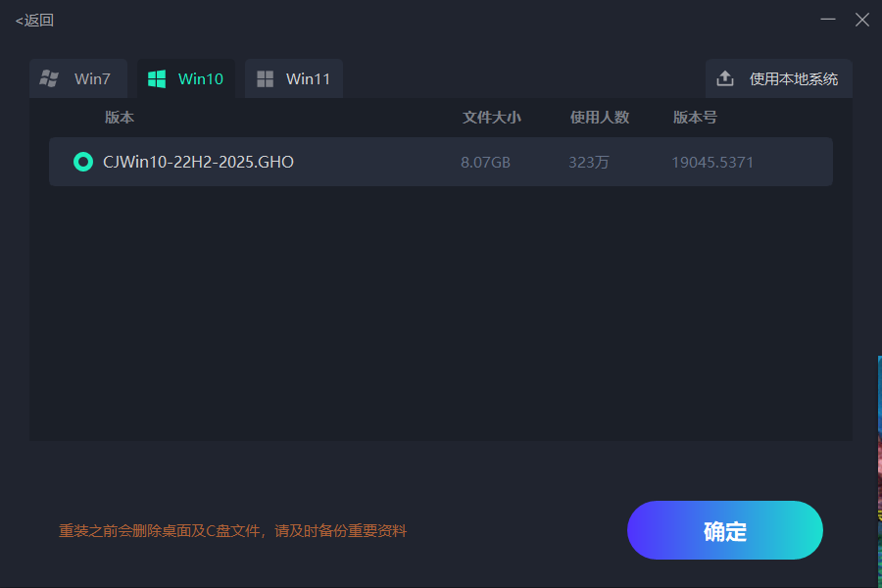Viewport: 882px width, 588px height.
Task: Click the 版本 column header
Action: 120,117
